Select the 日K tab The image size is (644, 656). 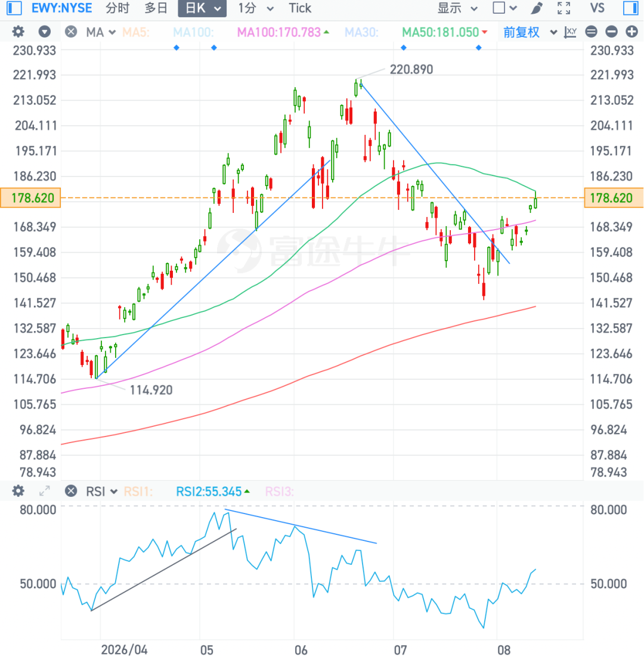[x=196, y=8]
